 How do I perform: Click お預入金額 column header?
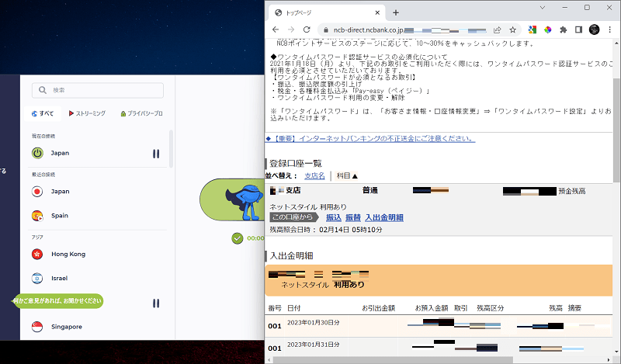[432, 308]
